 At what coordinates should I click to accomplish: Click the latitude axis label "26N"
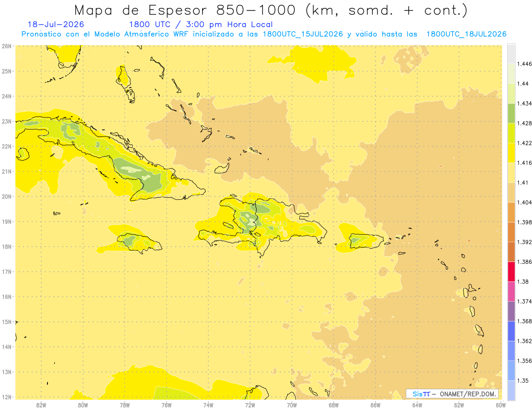7,46
